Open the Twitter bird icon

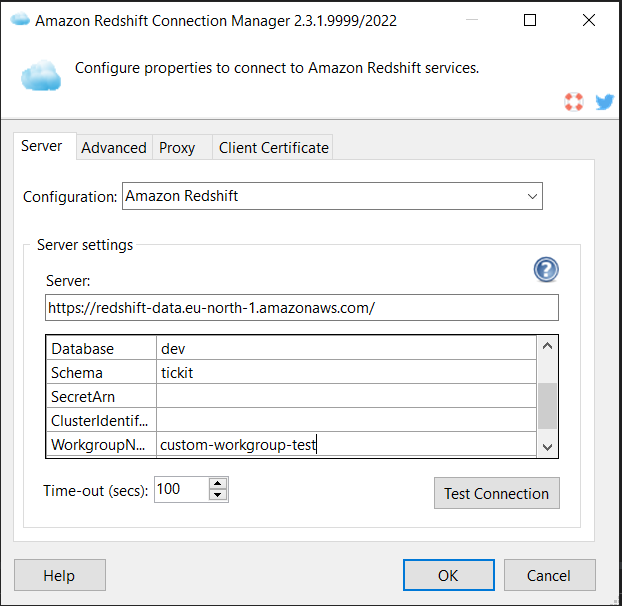click(x=605, y=102)
